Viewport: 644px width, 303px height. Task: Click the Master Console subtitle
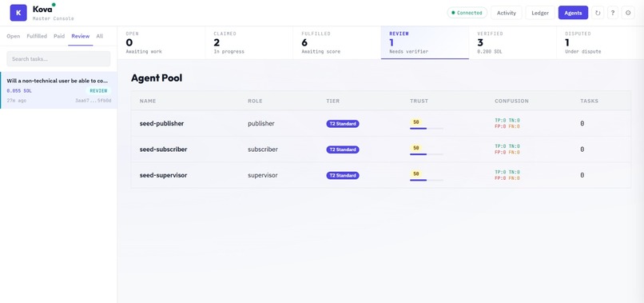54,18
